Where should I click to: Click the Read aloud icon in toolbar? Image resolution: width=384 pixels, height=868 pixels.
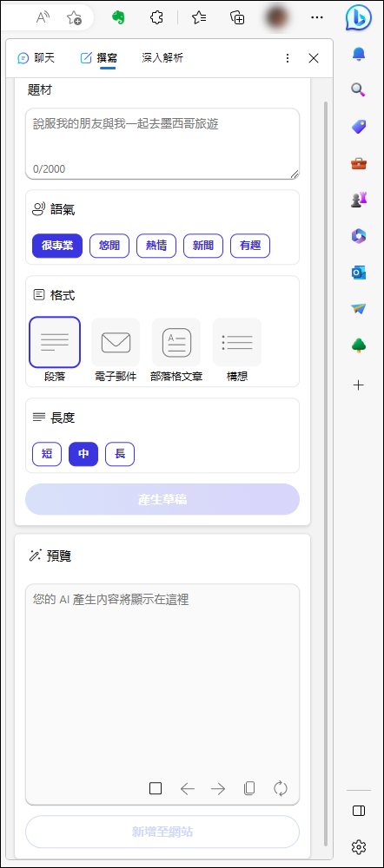(x=43, y=17)
